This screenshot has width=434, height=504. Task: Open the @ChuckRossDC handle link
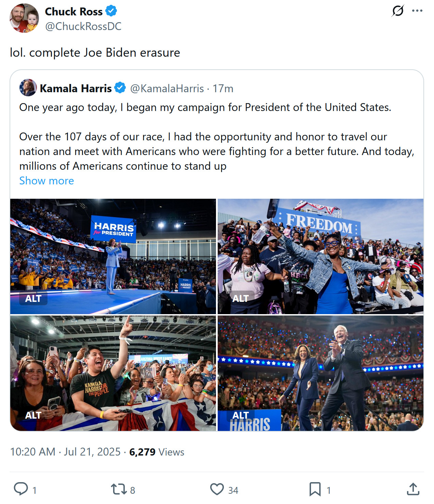click(x=83, y=26)
